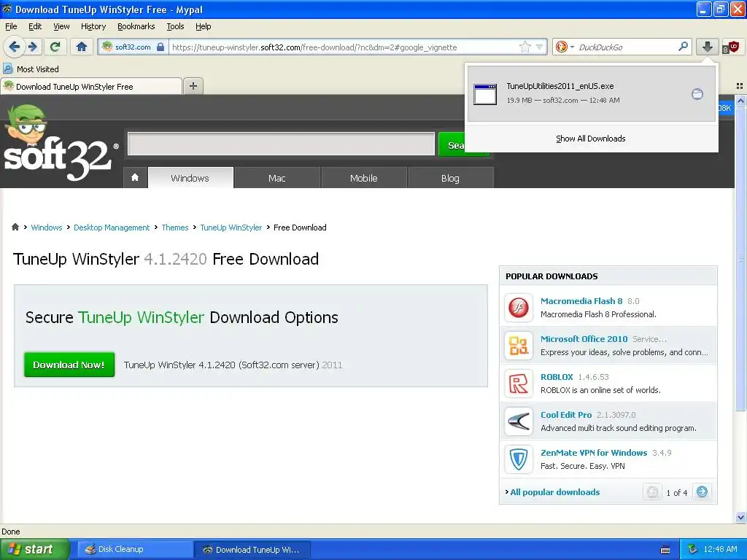Open the Most Visited bookmarks folder
Screen dimensions: 747x560
click(31, 69)
